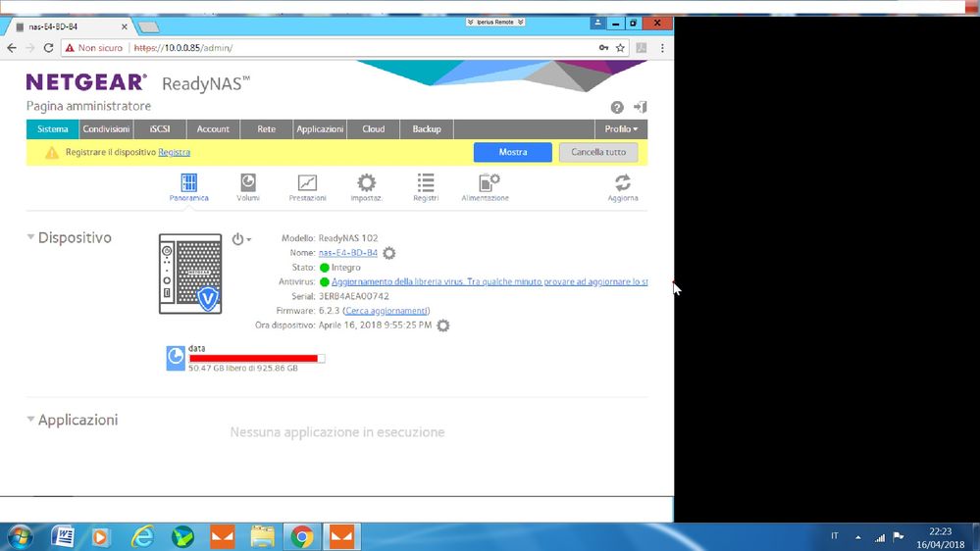Open the media player taskbar icon
980x551 pixels.
[x=100, y=536]
